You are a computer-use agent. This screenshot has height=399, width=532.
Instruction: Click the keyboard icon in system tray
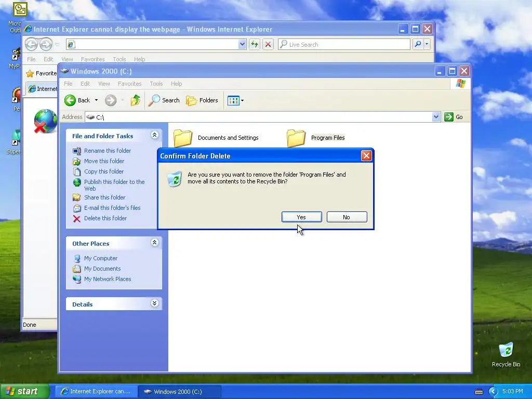[478, 392]
